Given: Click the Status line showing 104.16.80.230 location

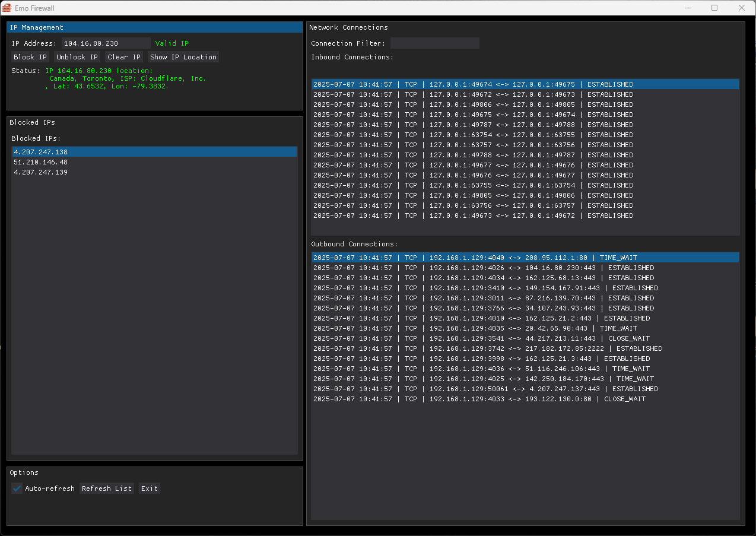Looking at the screenshot, I should [99, 71].
